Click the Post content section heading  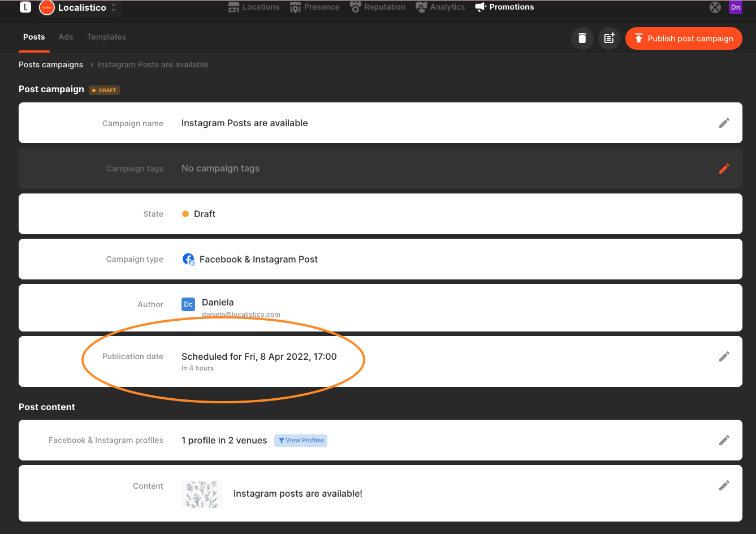47,407
